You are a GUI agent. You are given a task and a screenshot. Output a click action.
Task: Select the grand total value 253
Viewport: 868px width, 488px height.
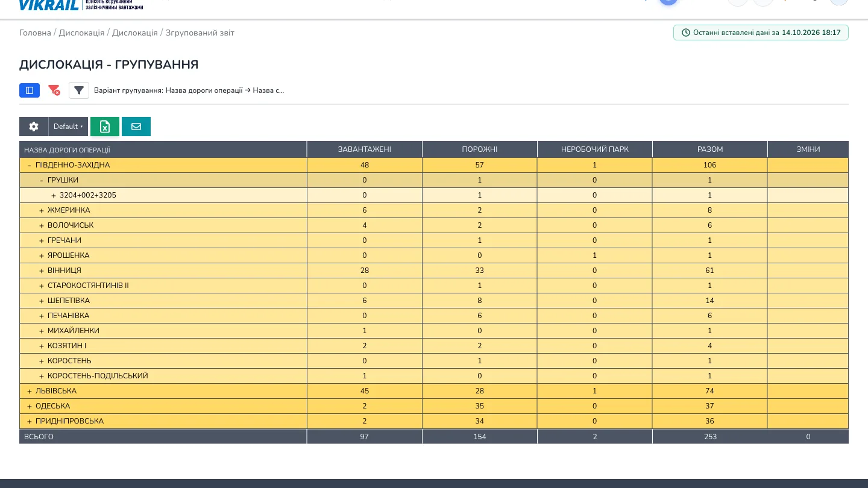click(710, 437)
